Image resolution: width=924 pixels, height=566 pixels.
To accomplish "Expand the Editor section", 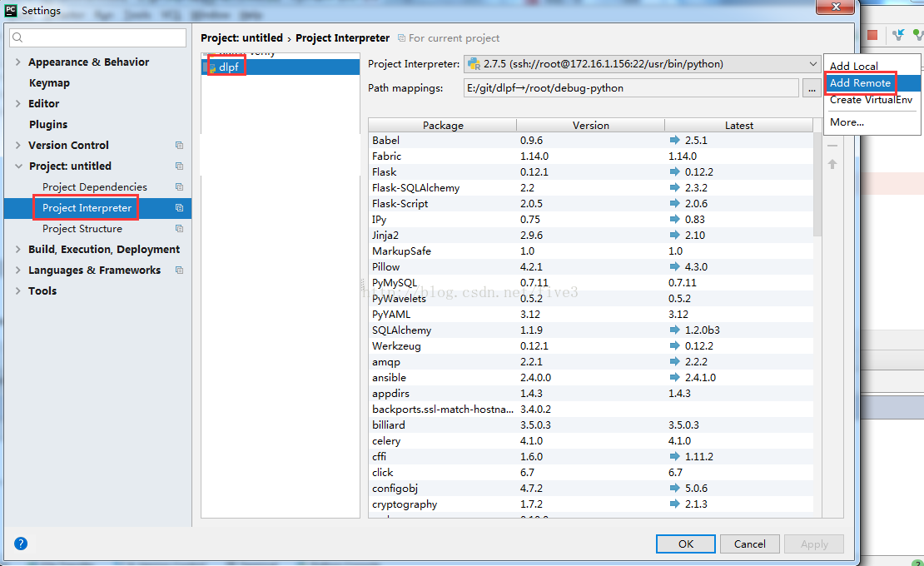I will 17,104.
